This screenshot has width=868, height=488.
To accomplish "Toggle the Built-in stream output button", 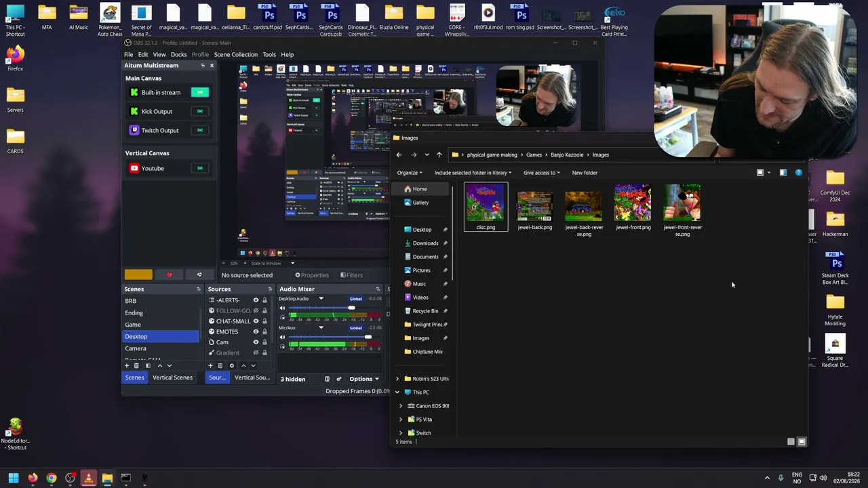I will click(x=199, y=92).
